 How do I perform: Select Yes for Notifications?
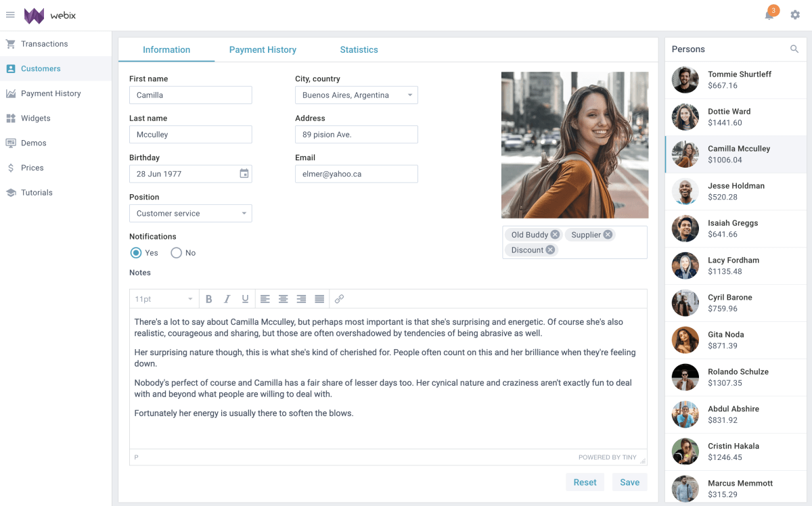[x=136, y=253]
